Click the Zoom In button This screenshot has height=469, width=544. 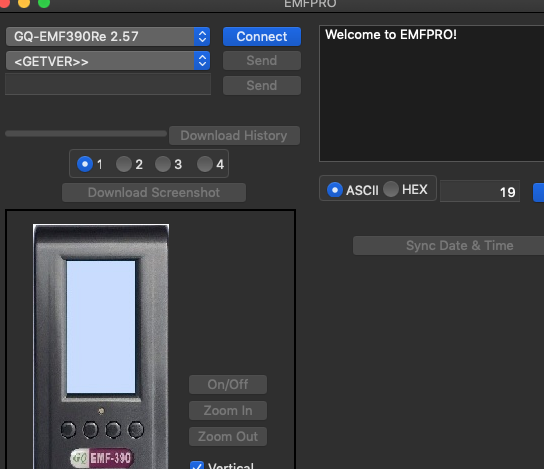[x=228, y=410]
